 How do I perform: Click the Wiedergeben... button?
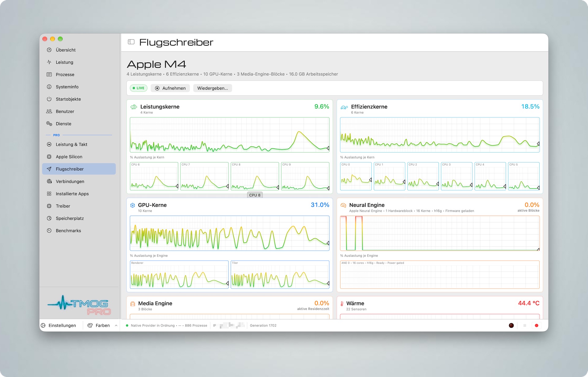(x=213, y=88)
